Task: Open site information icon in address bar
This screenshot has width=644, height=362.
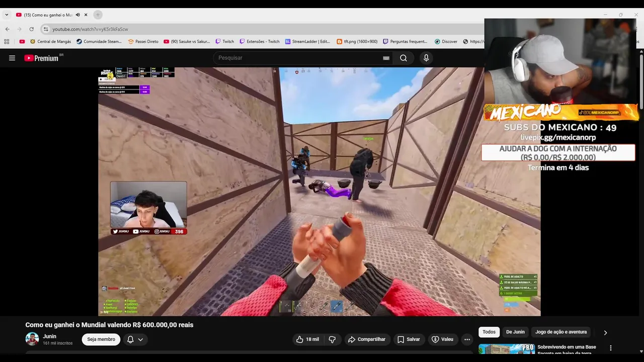Action: (x=46, y=29)
